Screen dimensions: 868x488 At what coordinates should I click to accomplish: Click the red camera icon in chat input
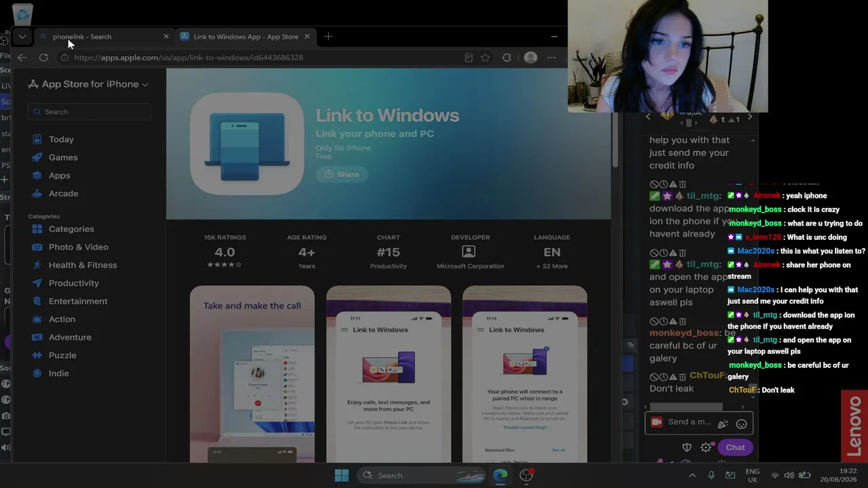(656, 422)
